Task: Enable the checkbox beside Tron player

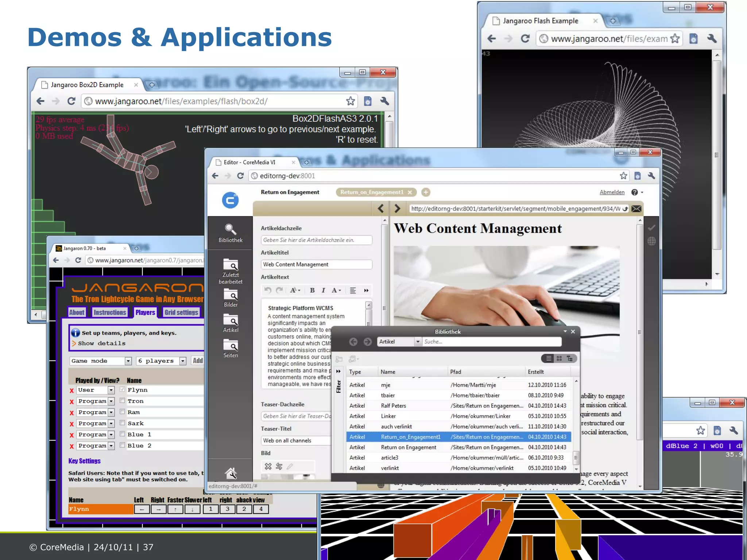Action: point(123,401)
